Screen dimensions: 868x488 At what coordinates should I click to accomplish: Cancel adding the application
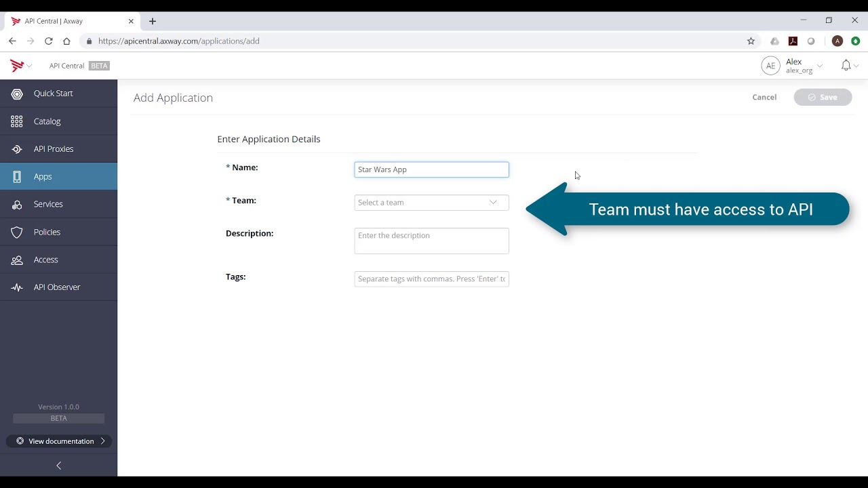pyautogui.click(x=764, y=97)
